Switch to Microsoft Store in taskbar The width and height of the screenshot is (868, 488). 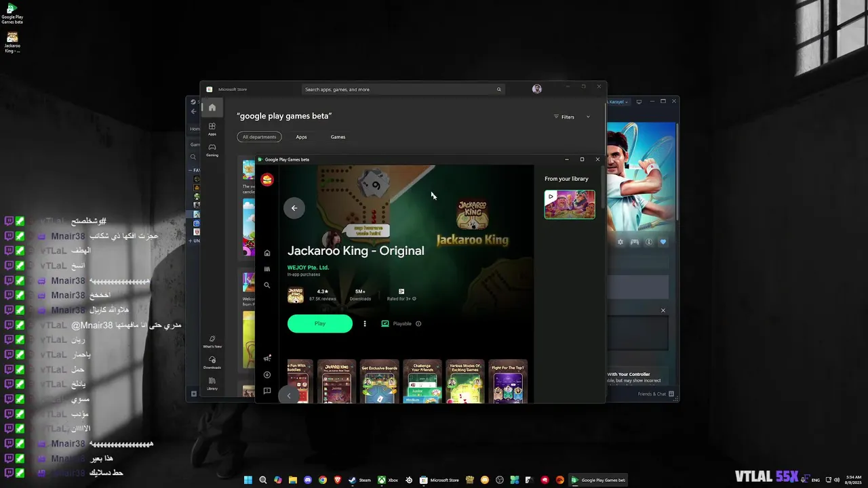pos(440,480)
